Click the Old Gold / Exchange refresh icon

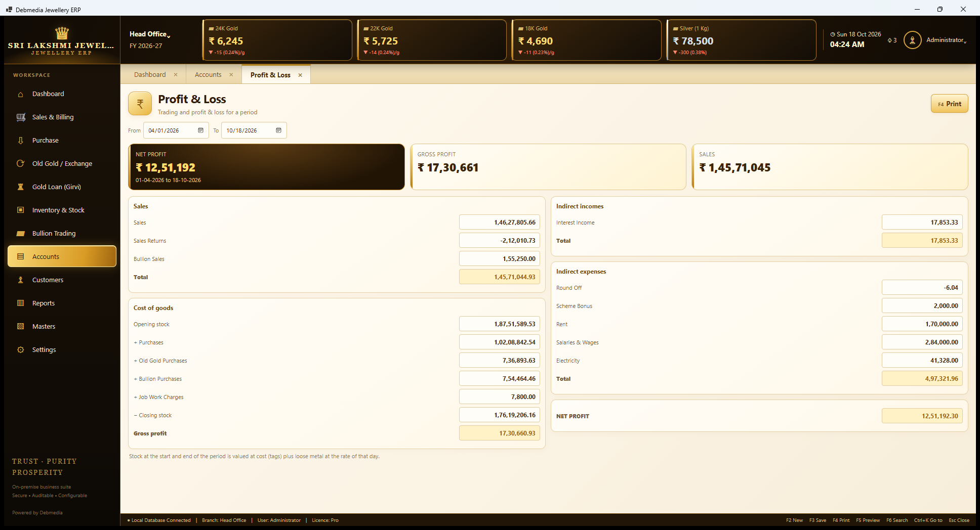21,164
